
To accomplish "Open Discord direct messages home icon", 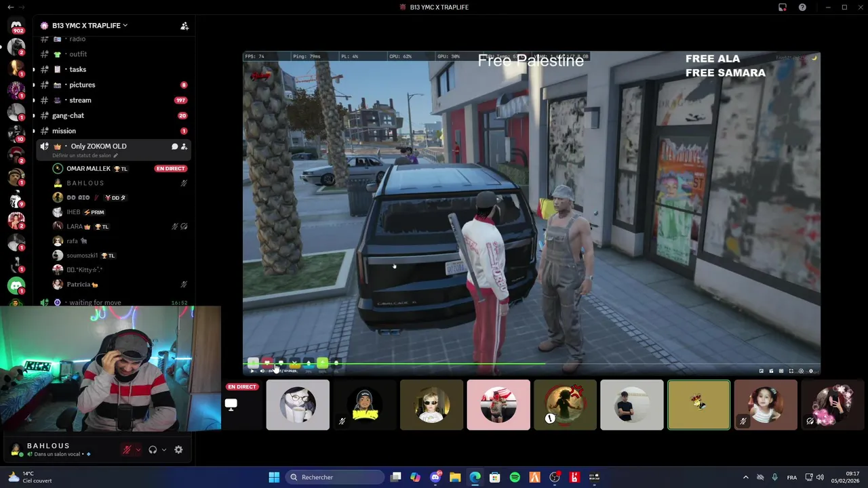I will point(16,26).
